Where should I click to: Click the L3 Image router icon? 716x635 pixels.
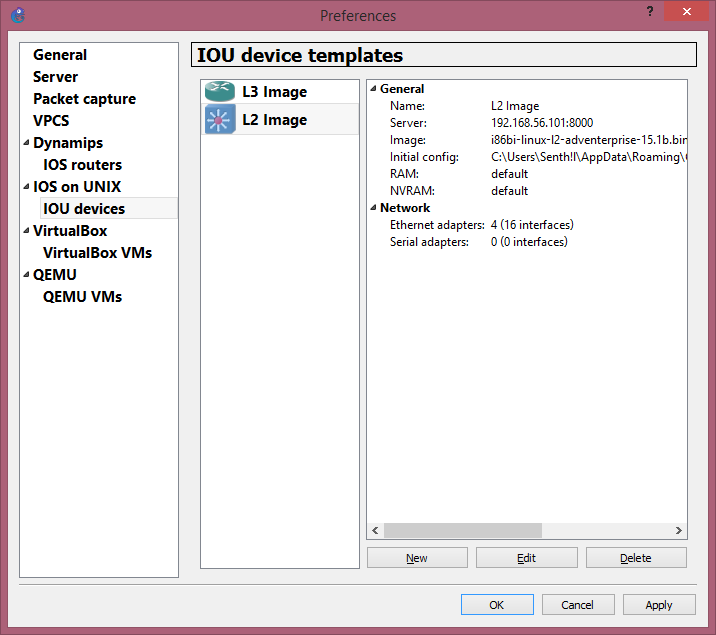pyautogui.click(x=220, y=91)
